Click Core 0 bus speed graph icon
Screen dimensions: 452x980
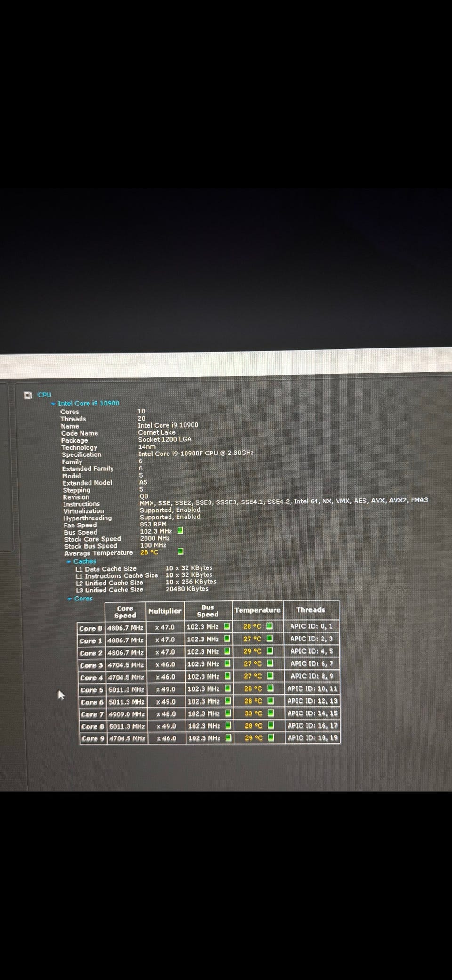(226, 626)
